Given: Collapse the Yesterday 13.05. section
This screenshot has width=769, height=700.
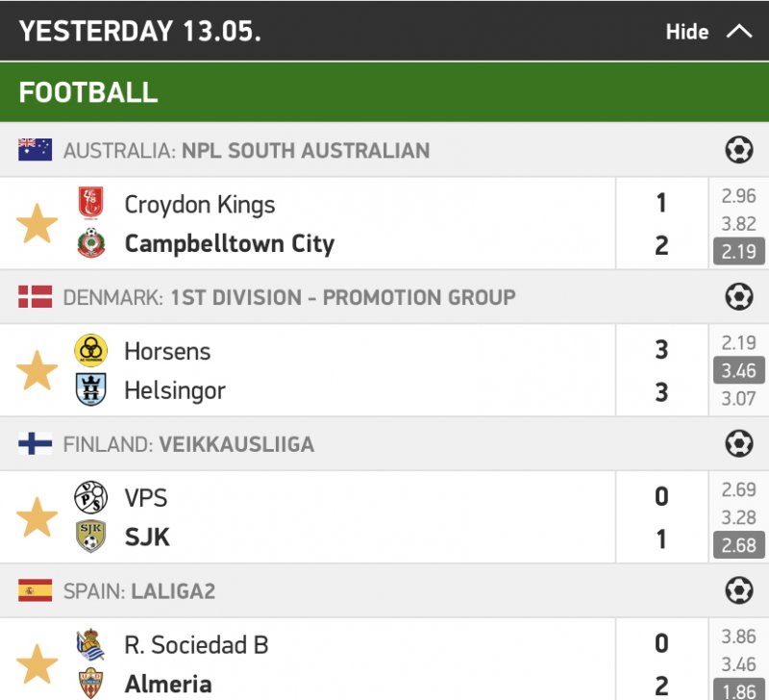Looking at the screenshot, I should tap(738, 32).
